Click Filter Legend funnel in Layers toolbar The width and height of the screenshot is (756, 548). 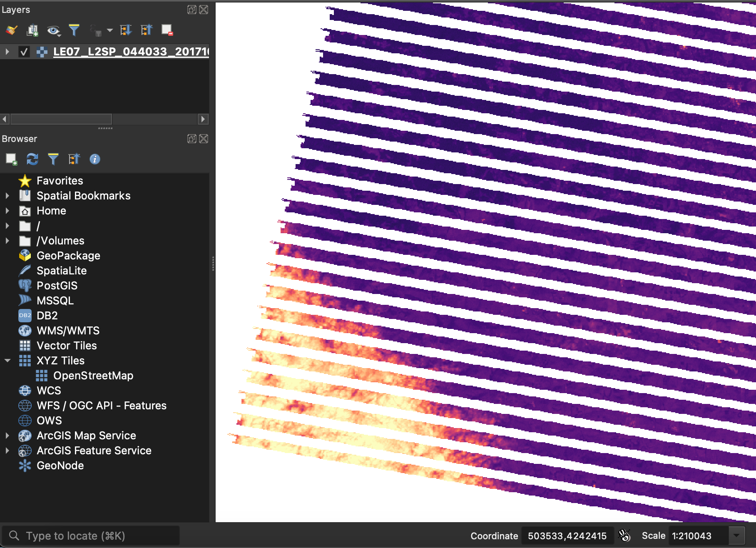[74, 30]
